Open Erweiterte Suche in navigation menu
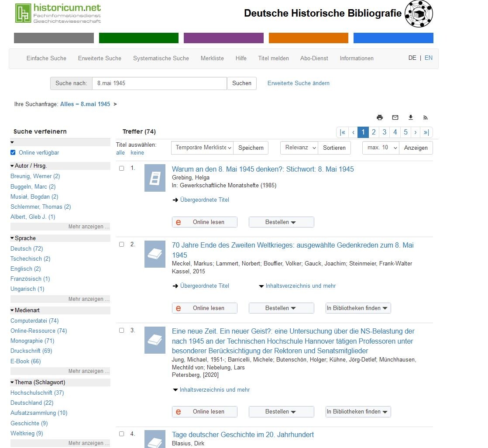The height and width of the screenshot is (448, 488). coord(100,58)
